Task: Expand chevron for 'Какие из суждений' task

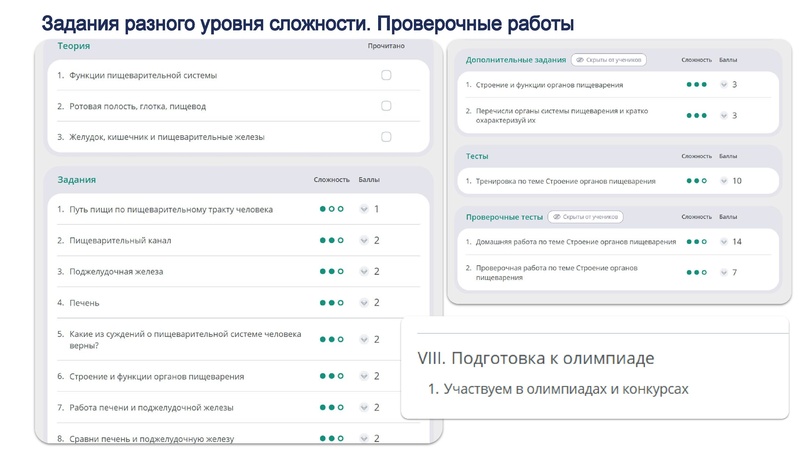Action: point(364,339)
